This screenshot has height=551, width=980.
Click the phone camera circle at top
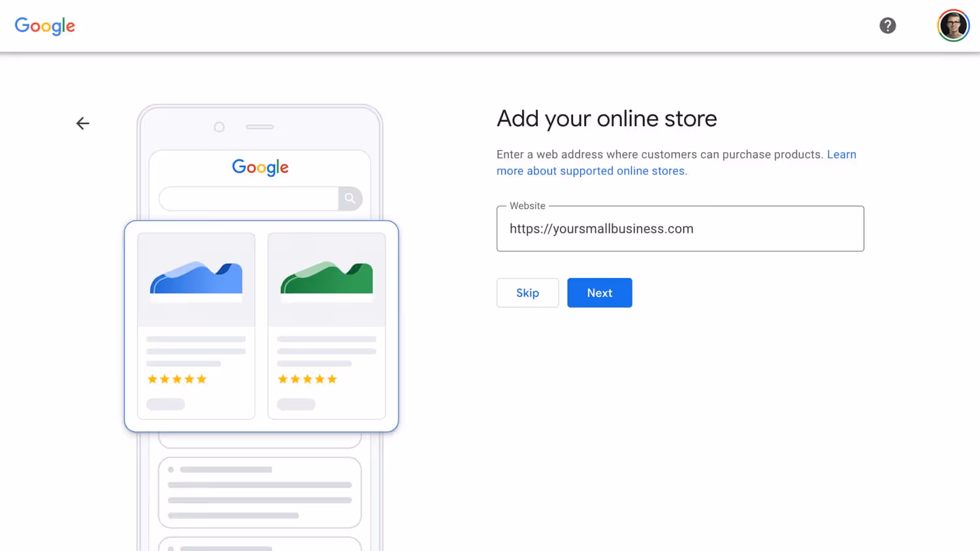point(219,127)
